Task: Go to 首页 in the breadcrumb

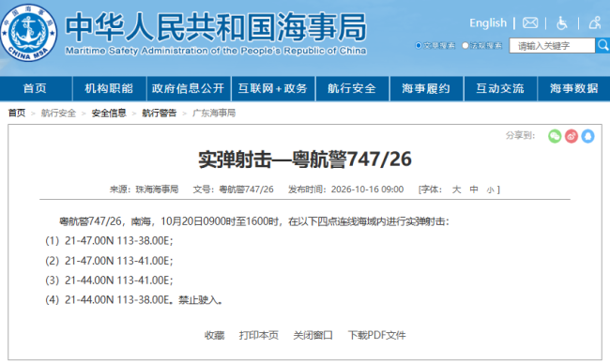Action: (17, 114)
